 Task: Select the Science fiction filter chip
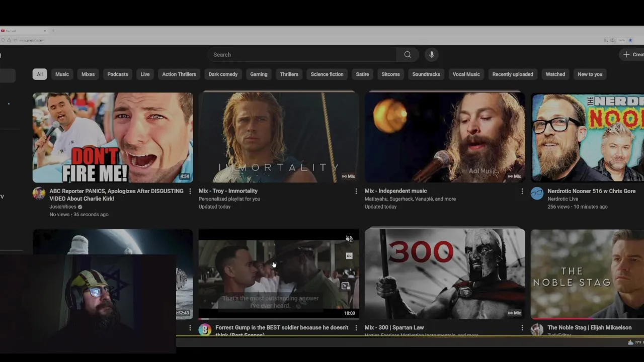pyautogui.click(x=327, y=74)
